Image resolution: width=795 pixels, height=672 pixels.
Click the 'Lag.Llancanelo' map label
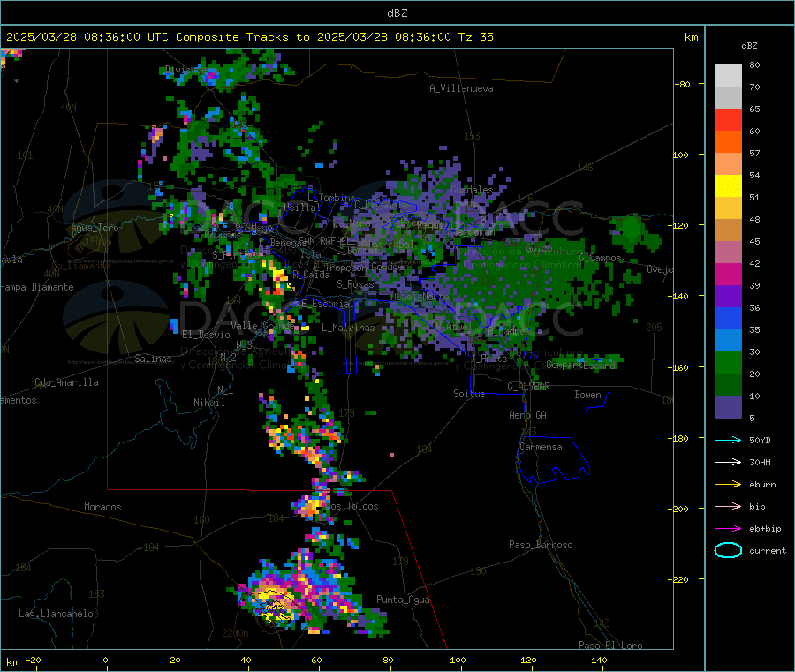57,614
